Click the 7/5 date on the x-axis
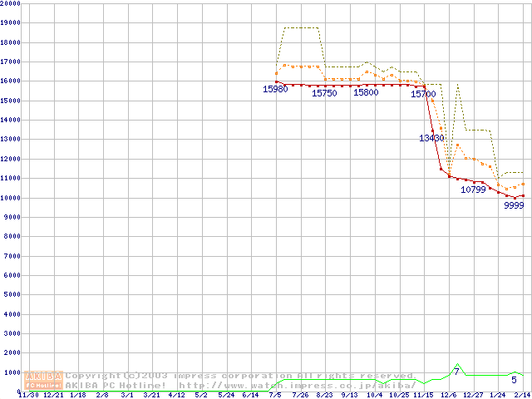This screenshot has height=399, width=532. (275, 395)
